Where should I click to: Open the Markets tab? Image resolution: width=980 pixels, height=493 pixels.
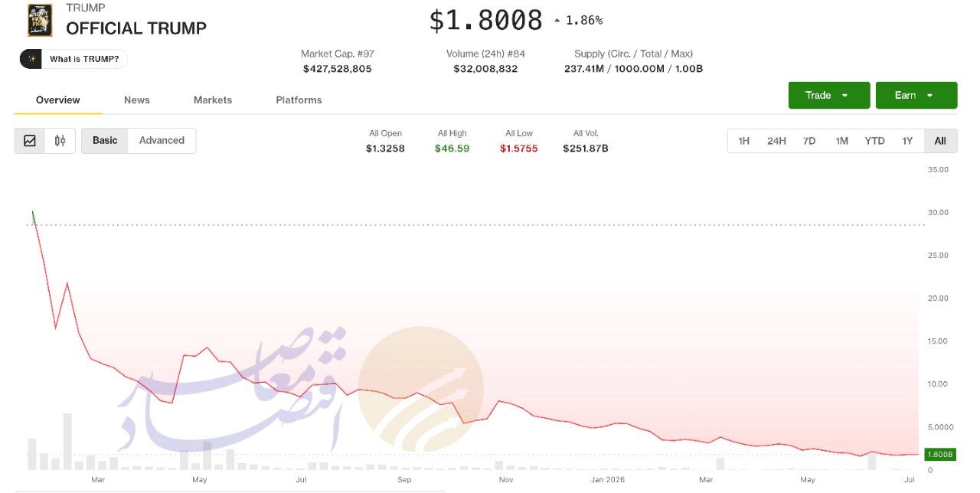[213, 100]
